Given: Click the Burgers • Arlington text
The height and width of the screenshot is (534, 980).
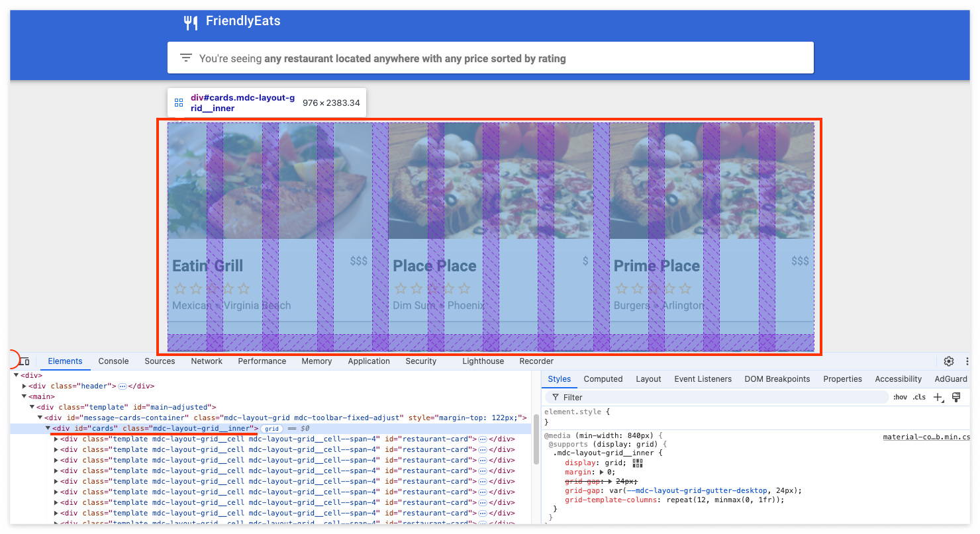Looking at the screenshot, I should coord(659,306).
